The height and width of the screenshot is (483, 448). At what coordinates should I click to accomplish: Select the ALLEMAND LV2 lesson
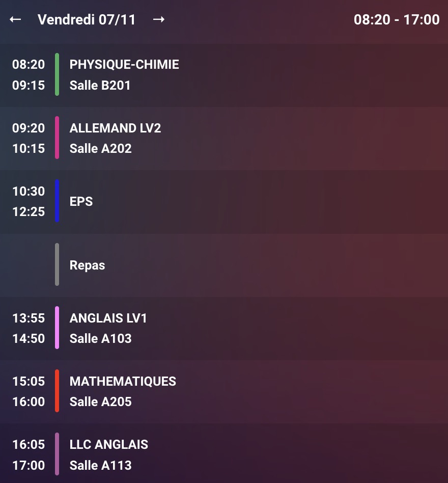click(115, 128)
